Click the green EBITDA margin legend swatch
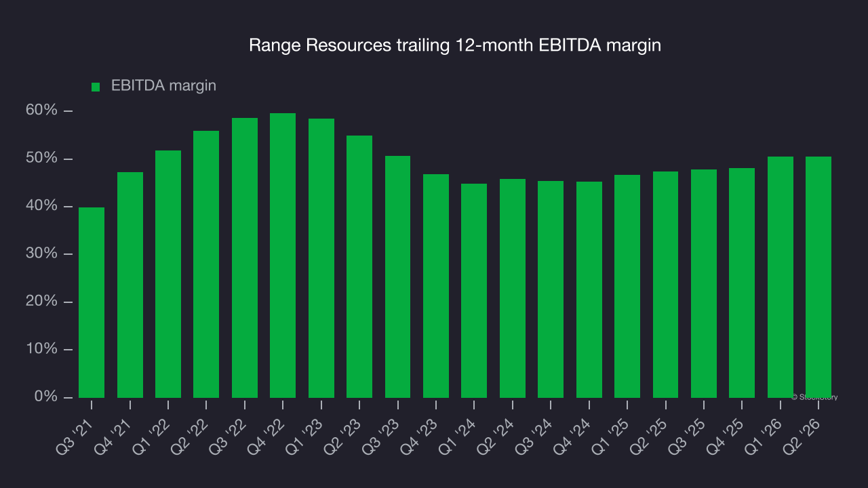Image resolution: width=868 pixels, height=488 pixels. click(96, 87)
